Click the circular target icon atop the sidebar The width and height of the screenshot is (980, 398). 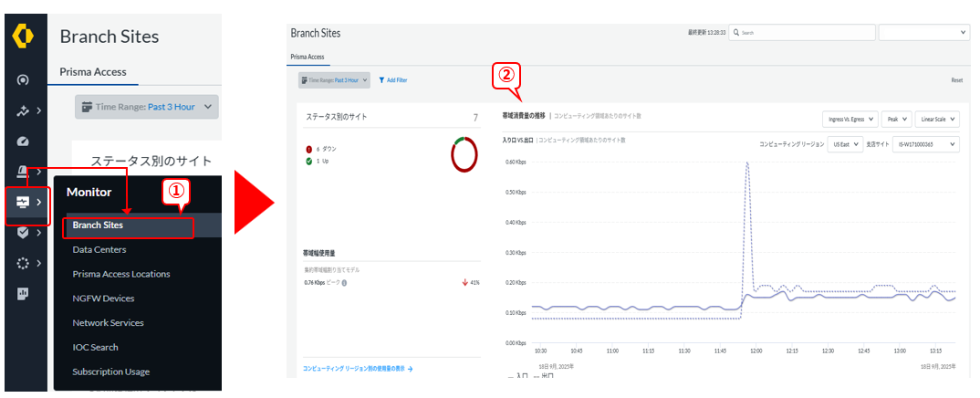24,80
